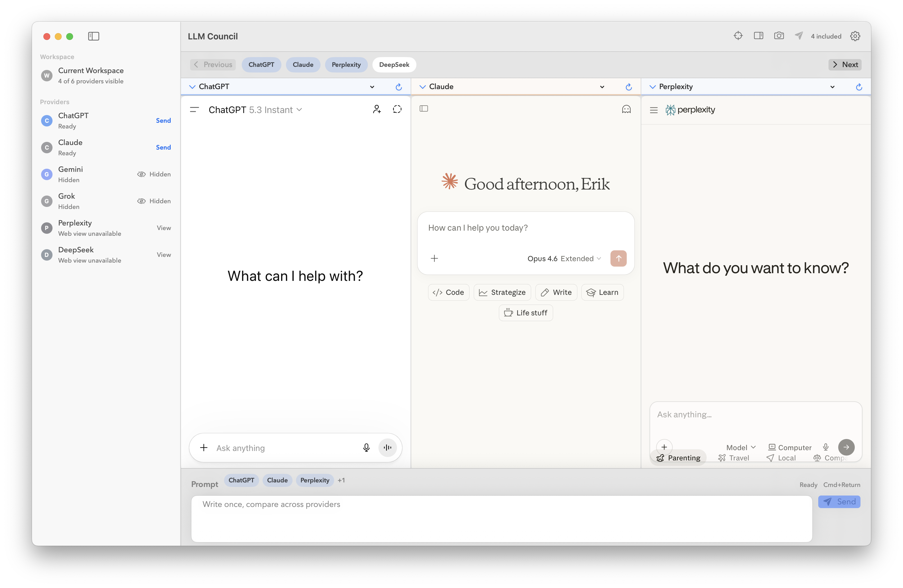This screenshot has width=903, height=588.
Task: Click the ChatGPT temporary chat icon
Action: tap(397, 109)
